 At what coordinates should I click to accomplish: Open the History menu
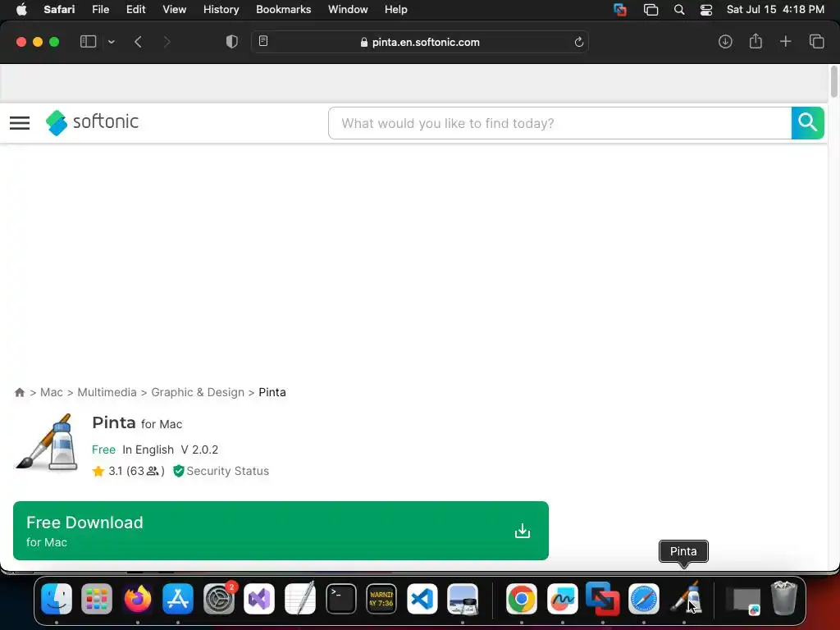(x=221, y=10)
